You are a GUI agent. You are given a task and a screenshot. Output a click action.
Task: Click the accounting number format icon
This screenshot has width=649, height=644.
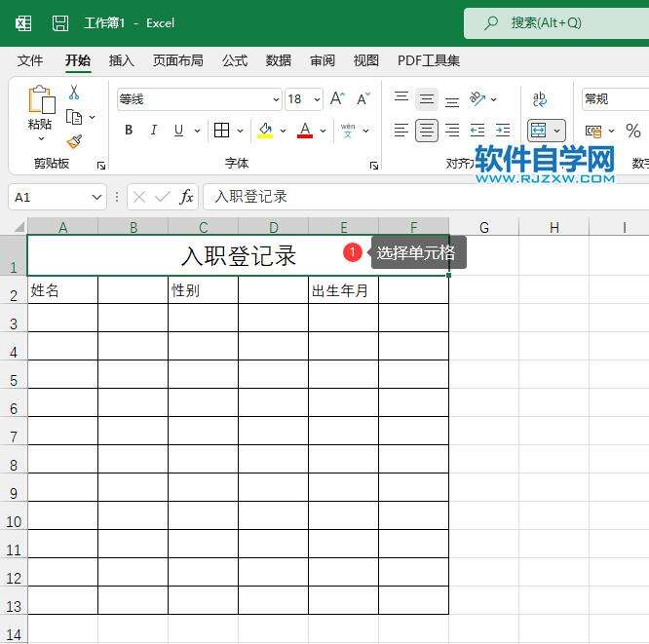point(593,132)
